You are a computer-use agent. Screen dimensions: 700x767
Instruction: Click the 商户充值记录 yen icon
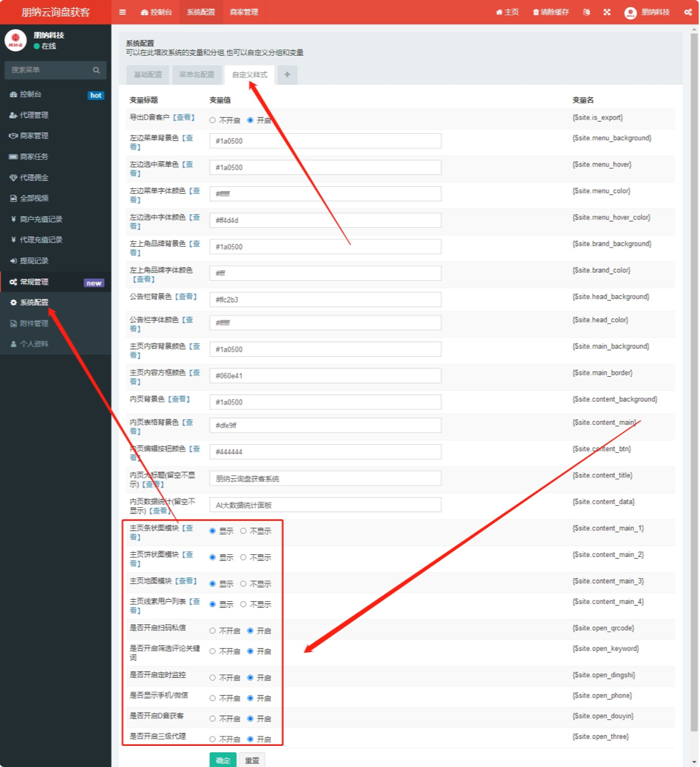13,219
